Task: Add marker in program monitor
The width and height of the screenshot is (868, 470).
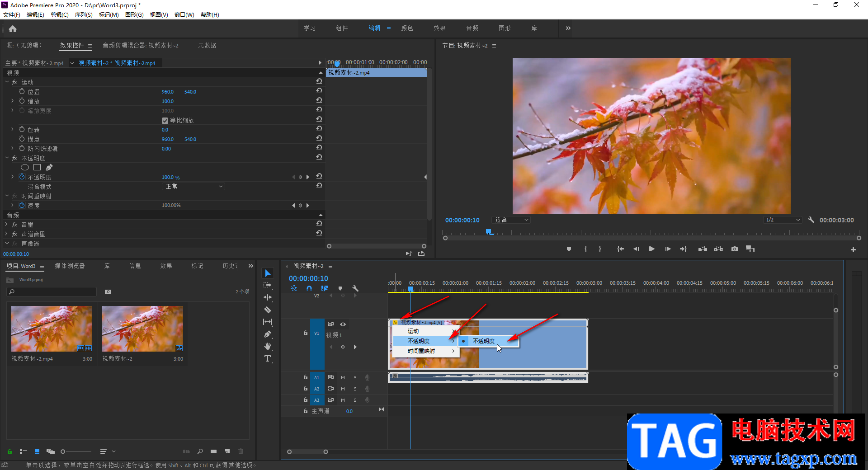Action: [569, 249]
